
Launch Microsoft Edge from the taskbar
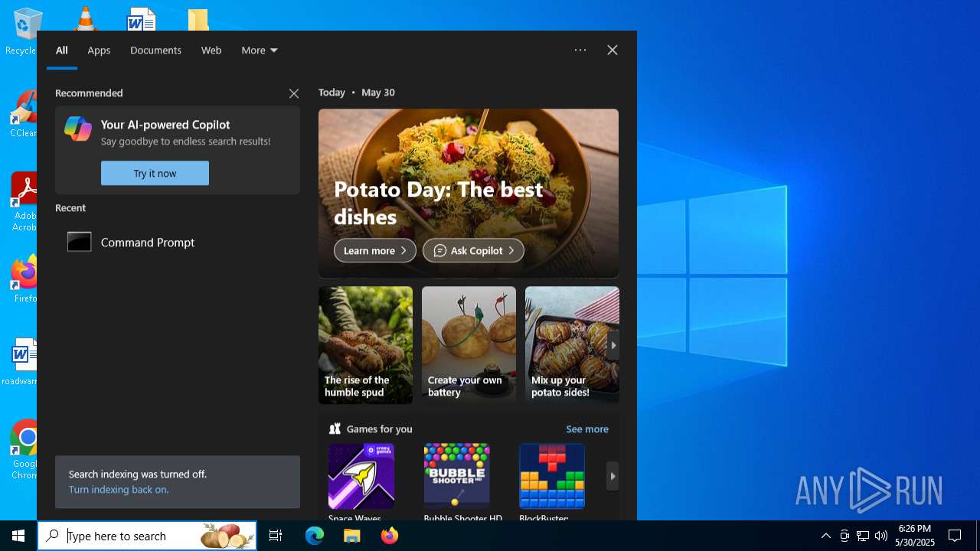(x=315, y=536)
